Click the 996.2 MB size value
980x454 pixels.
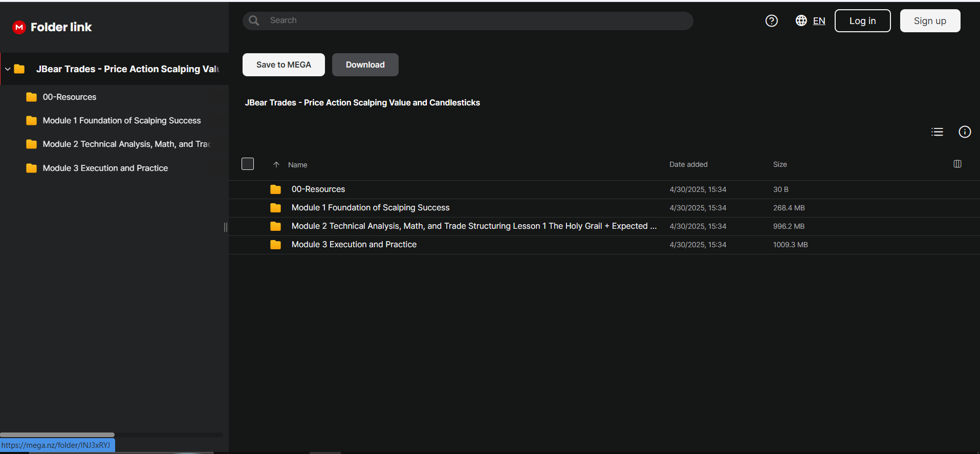789,226
